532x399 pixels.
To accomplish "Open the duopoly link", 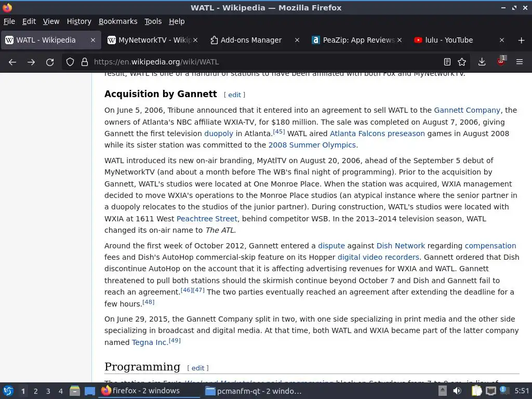I will click(x=219, y=134).
